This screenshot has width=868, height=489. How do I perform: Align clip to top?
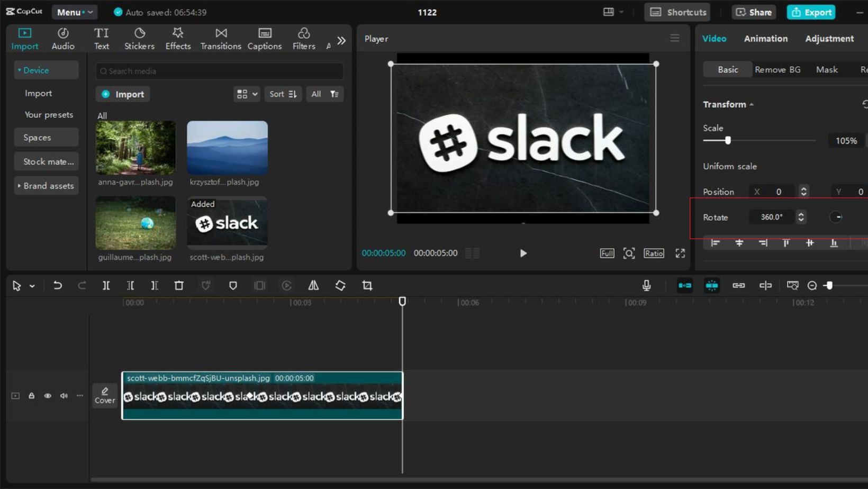point(786,243)
